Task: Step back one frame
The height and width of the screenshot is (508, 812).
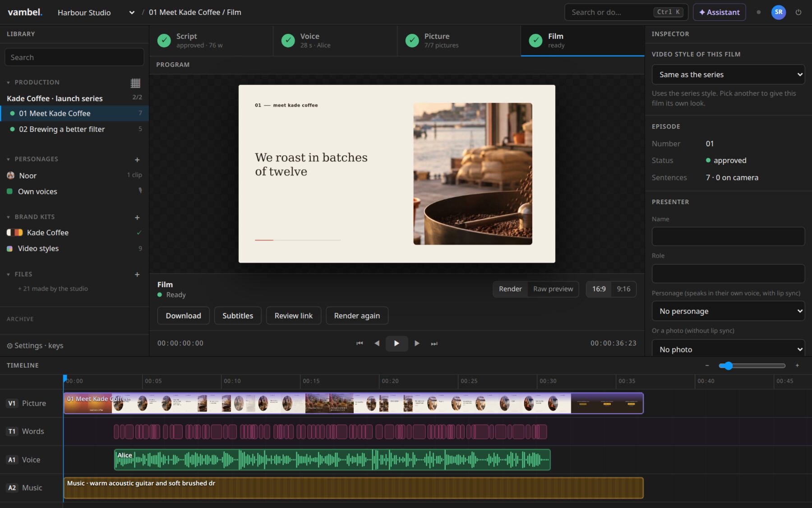Action: coord(377,343)
